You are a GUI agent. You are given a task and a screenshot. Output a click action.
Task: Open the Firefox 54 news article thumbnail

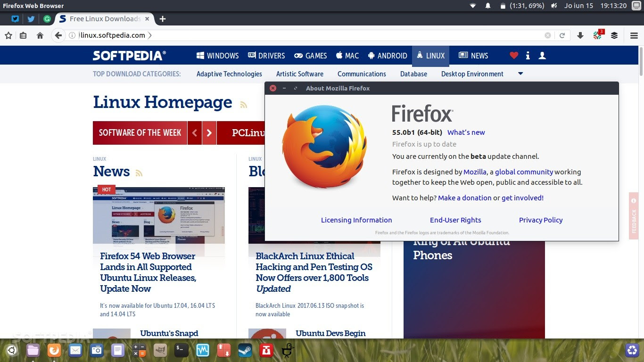[159, 215]
